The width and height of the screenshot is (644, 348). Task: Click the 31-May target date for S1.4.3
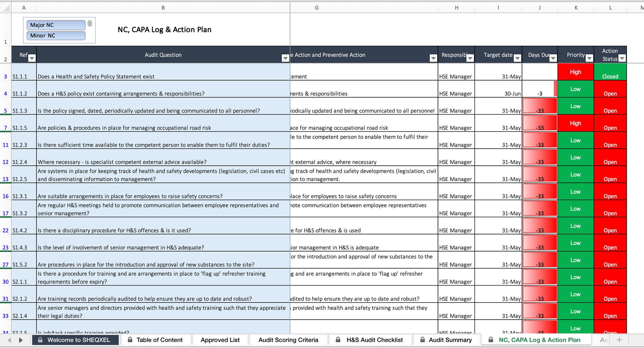point(498,243)
